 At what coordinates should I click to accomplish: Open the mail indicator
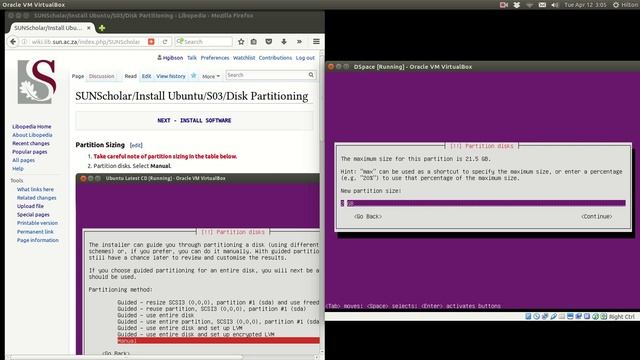[x=542, y=5]
